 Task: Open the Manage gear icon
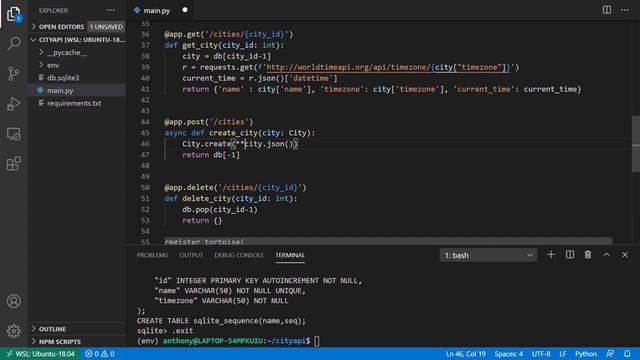click(x=13, y=331)
